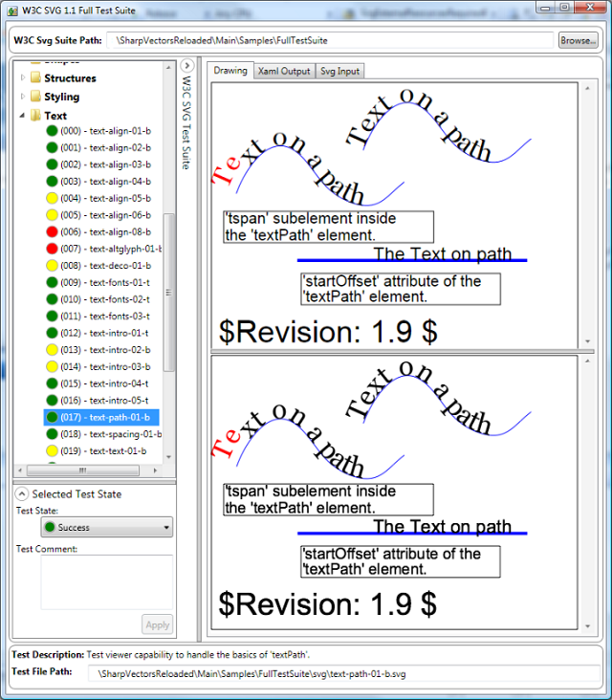Click the W3C Svg Suite Path field
This screenshot has height=700, width=612.
tap(330, 40)
